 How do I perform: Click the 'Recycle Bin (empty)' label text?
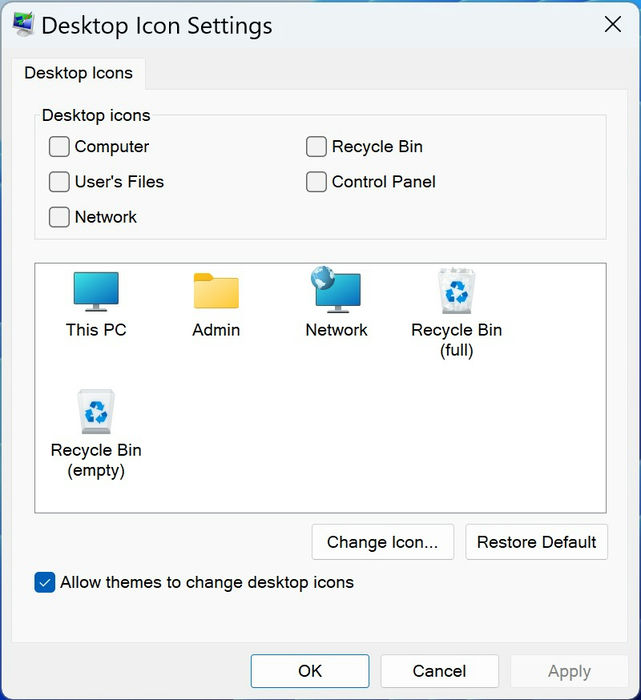(96, 460)
